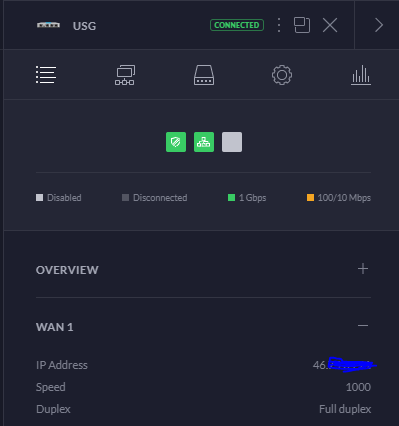Screen dimensions: 399x426
Task: Click the OVERVIEW heading
Action: [x=67, y=270]
